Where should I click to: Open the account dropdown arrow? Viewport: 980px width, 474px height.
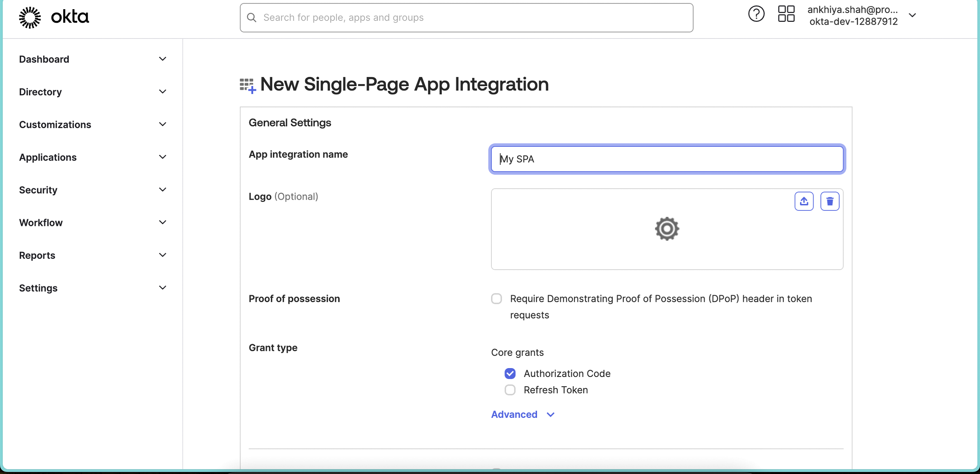[x=912, y=16]
